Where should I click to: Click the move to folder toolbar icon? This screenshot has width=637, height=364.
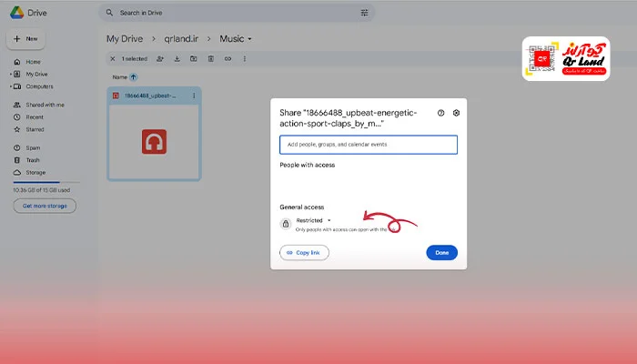tap(194, 59)
